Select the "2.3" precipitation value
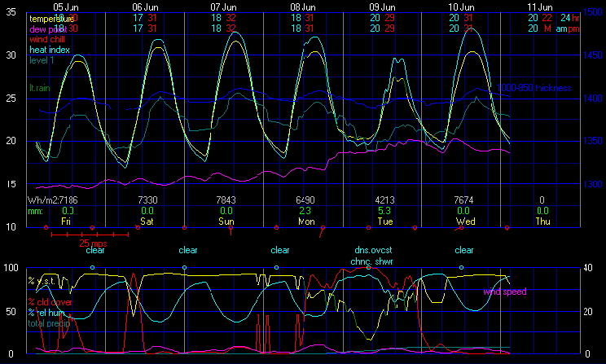The width and height of the screenshot is (606, 364). pyautogui.click(x=305, y=211)
